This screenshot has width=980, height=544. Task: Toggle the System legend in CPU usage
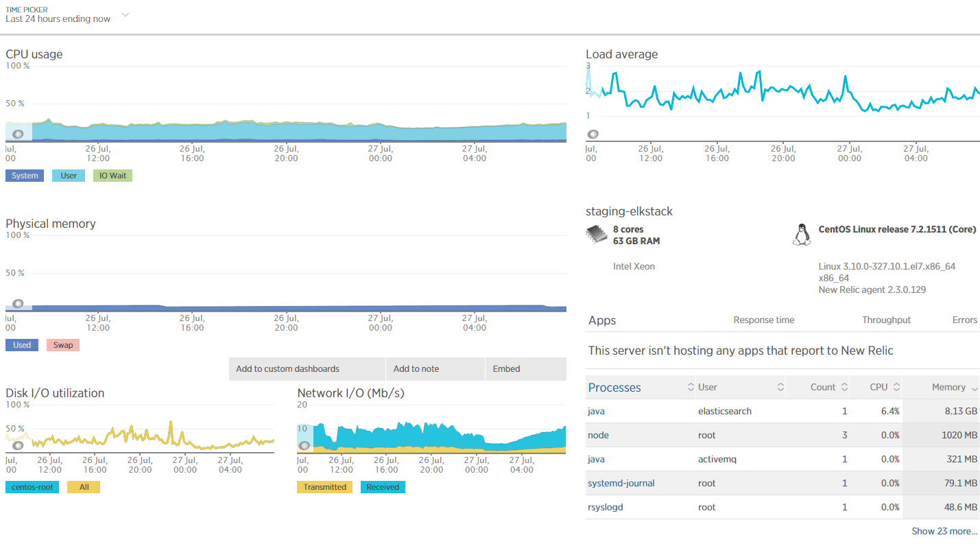(25, 176)
